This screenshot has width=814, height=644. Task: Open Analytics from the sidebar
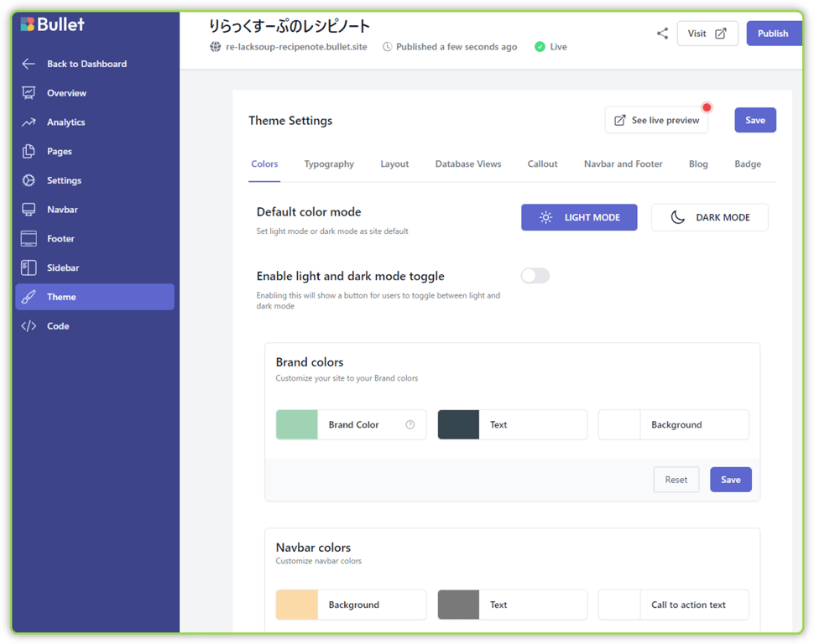(x=95, y=122)
